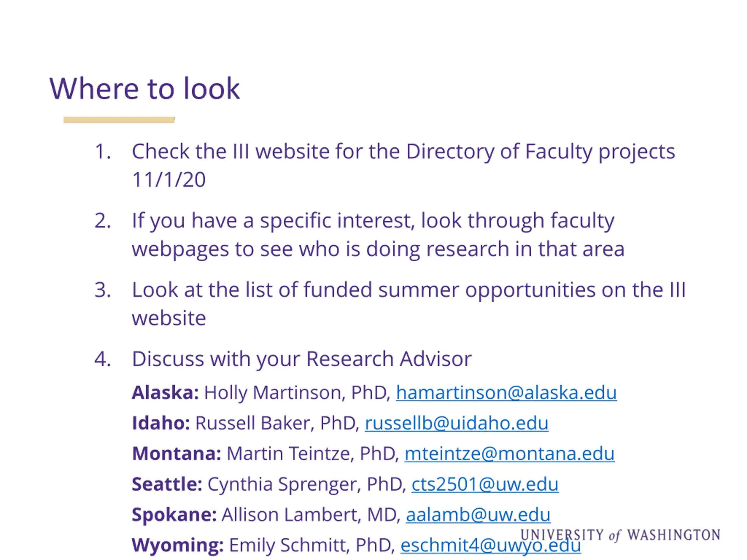The image size is (747, 560).
Task: Click the University of Washington wordmark
Action: pyautogui.click(x=620, y=535)
